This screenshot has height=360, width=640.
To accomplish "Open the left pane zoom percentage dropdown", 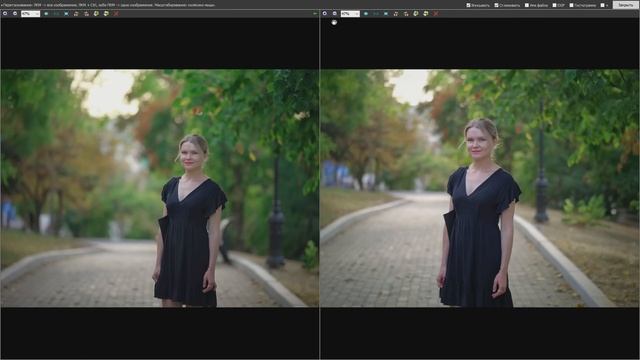I will pos(31,13).
